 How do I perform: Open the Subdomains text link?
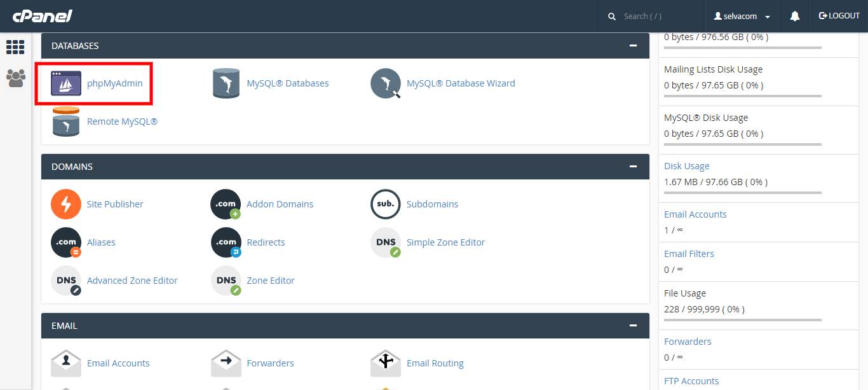[x=432, y=204]
